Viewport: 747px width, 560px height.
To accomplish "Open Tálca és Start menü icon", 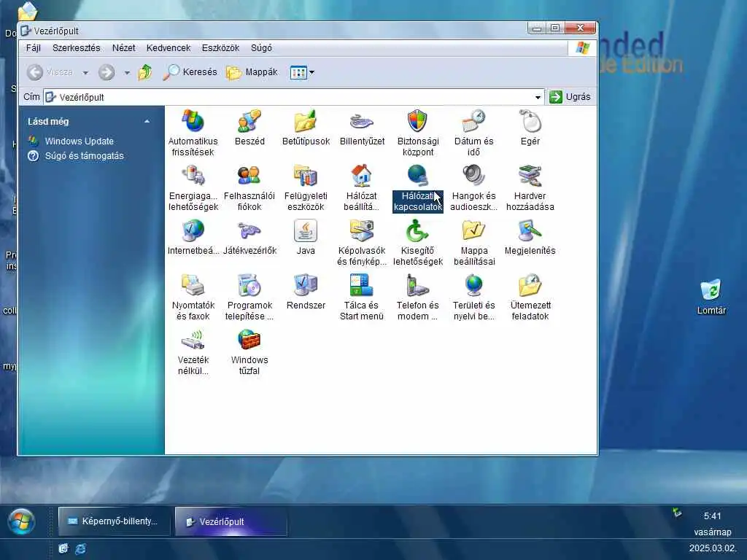I will coord(362,297).
